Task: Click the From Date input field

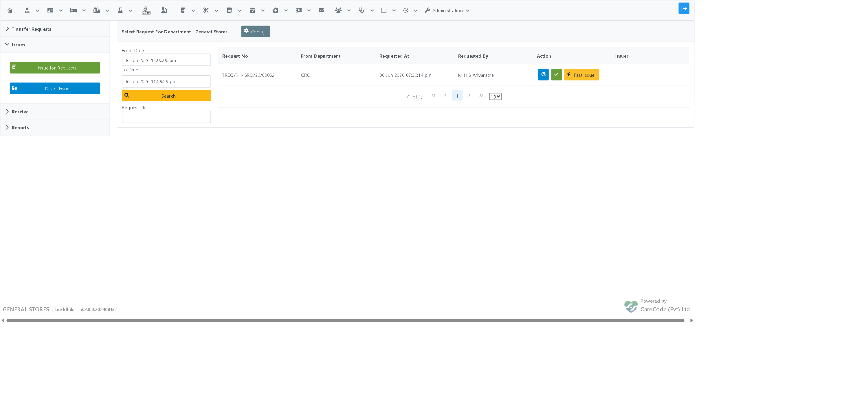Action: point(166,60)
